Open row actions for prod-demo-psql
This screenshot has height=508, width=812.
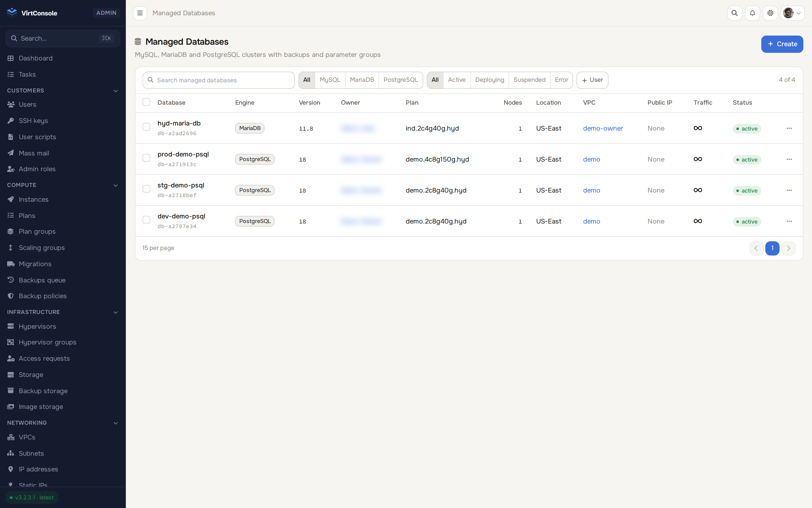pos(789,159)
